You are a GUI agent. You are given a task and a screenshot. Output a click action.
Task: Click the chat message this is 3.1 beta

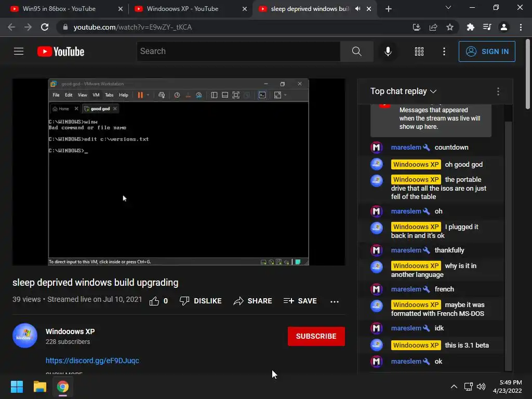(467, 345)
